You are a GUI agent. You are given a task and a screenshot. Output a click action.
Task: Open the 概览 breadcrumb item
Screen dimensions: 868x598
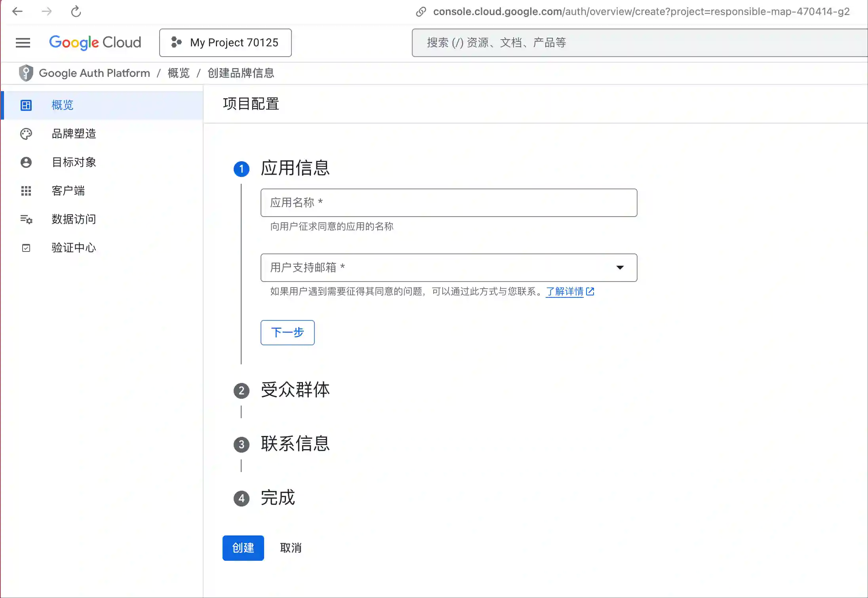click(178, 73)
